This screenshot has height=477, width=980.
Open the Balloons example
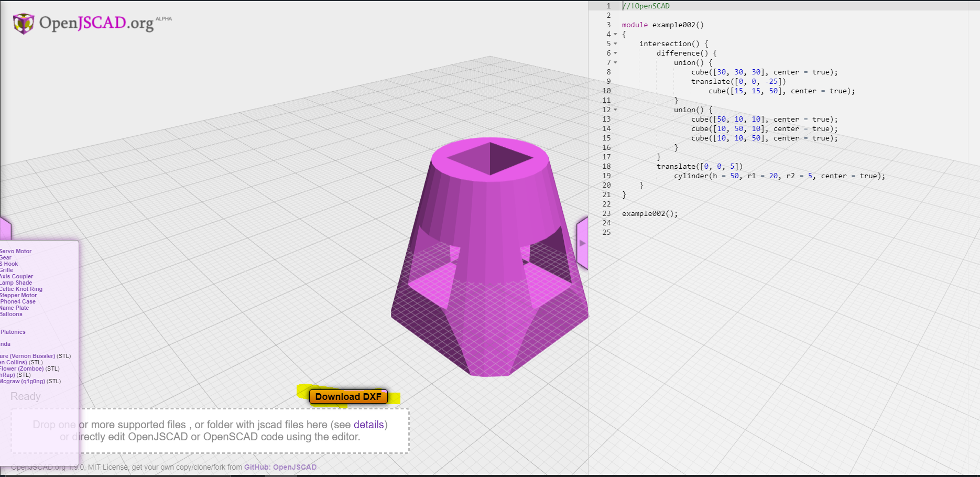(10, 314)
